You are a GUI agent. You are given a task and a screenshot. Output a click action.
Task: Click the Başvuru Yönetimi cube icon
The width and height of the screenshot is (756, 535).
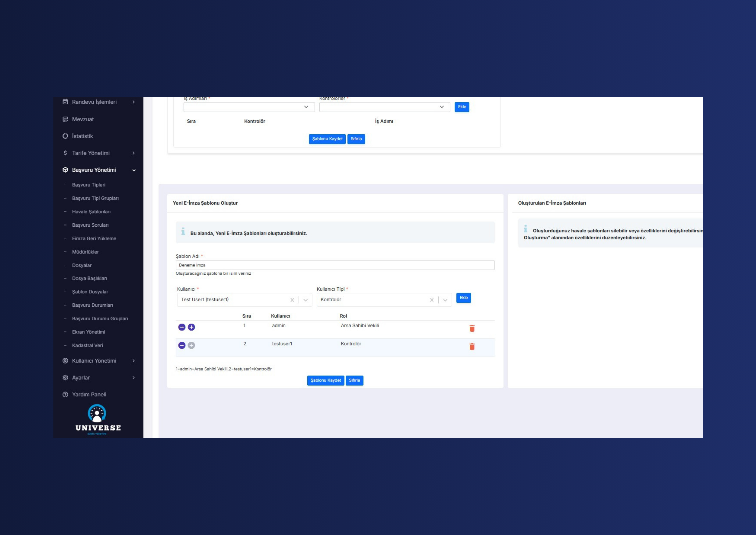pyautogui.click(x=65, y=170)
